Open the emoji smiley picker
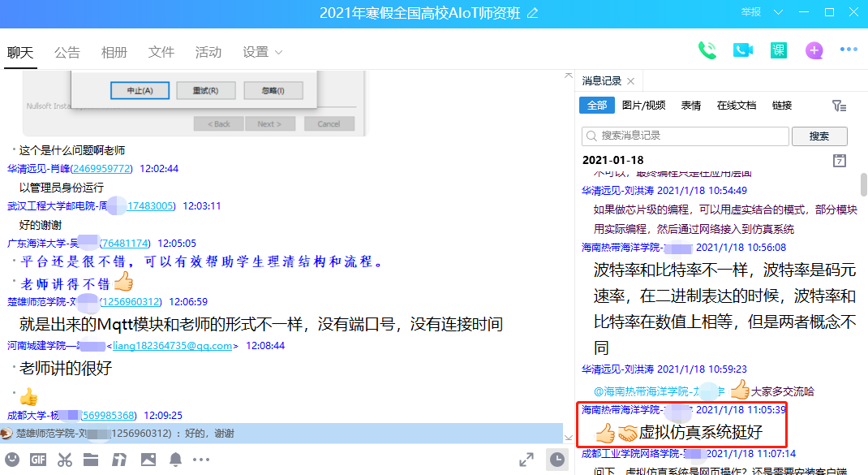This screenshot has width=868, height=475. [x=12, y=460]
